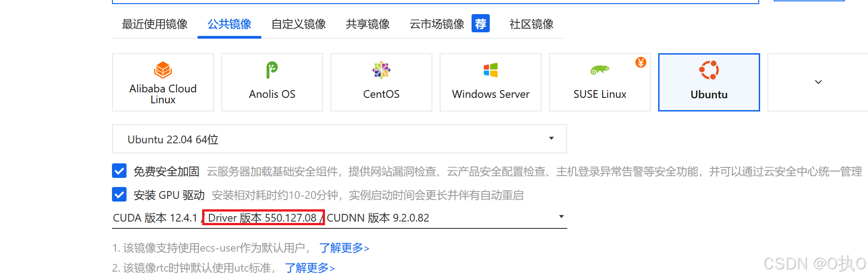The height and width of the screenshot is (278, 868).
Task: Open the 自定义镜像 tab
Action: (299, 24)
